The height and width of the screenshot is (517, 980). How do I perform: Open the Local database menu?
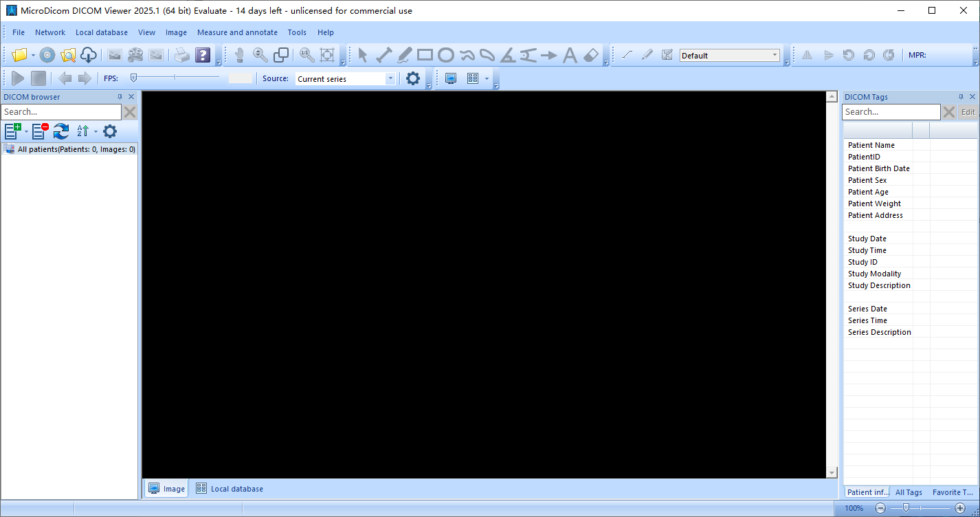[102, 32]
